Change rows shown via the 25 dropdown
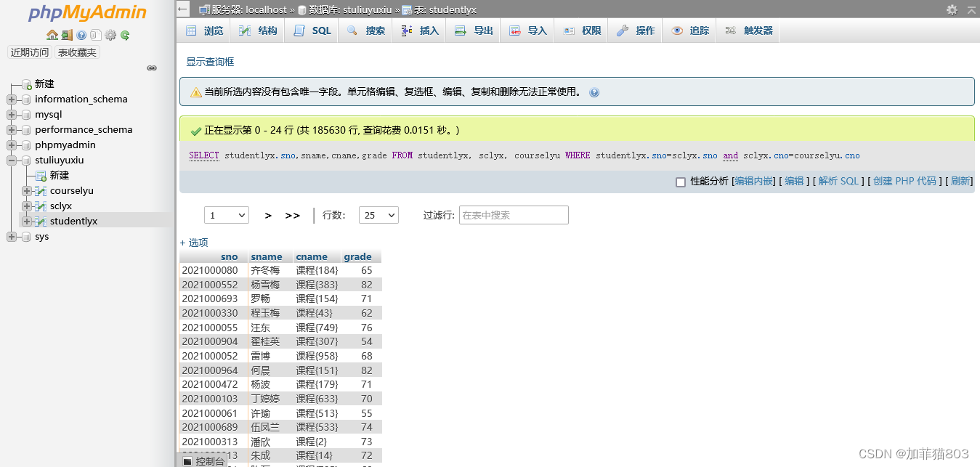This screenshot has height=467, width=980. (x=378, y=215)
